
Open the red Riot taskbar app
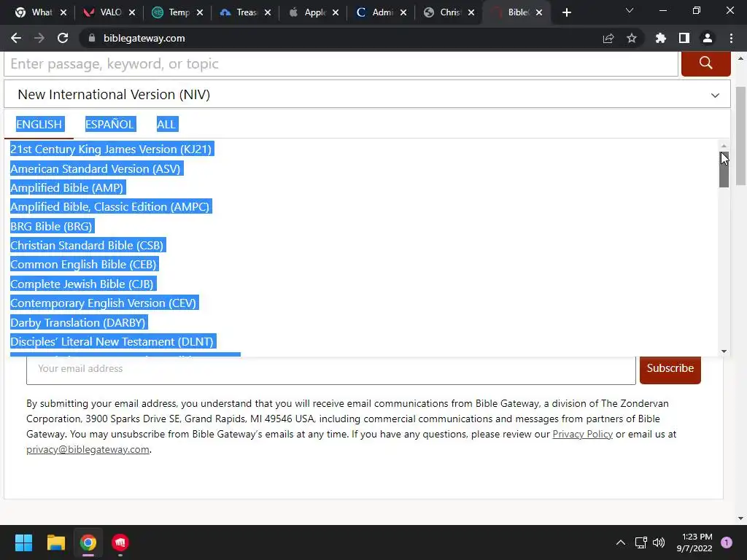click(120, 542)
